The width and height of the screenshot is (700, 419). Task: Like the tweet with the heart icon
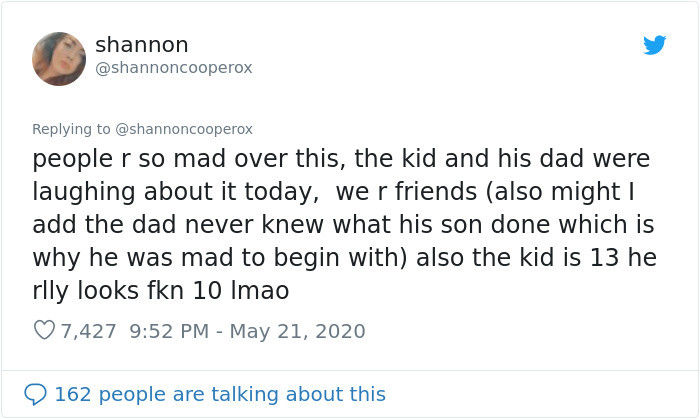click(x=43, y=331)
